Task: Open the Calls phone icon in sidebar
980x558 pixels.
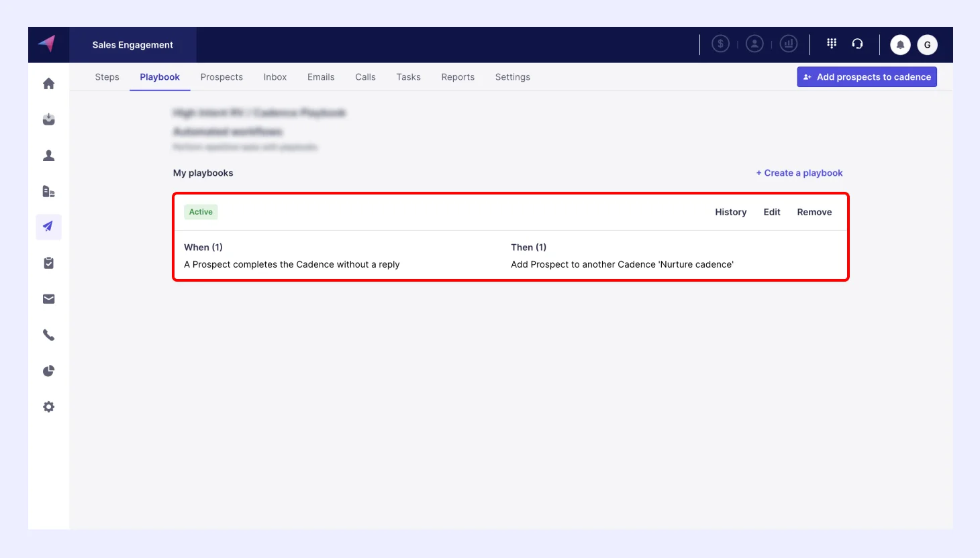Action: pos(48,334)
